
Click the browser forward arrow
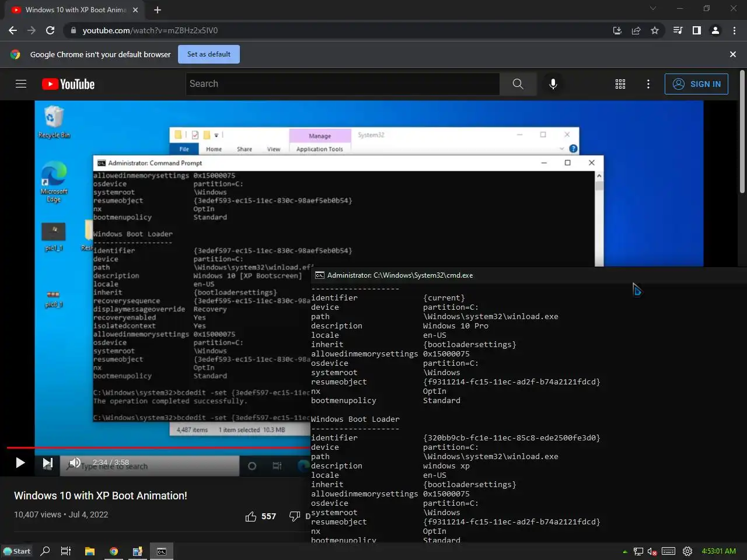(32, 30)
